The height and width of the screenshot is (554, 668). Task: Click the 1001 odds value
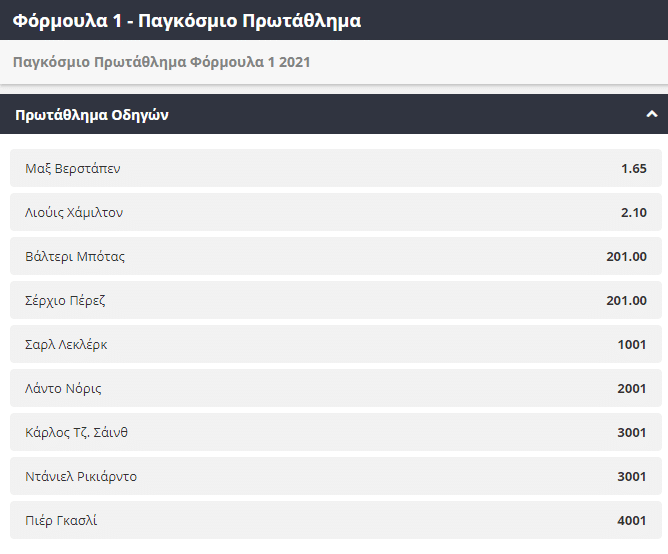coord(632,344)
